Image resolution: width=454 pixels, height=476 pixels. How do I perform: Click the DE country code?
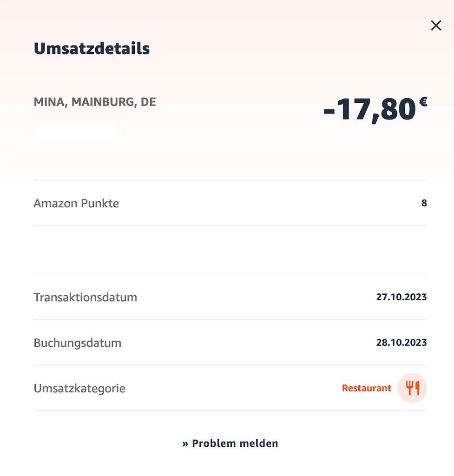click(148, 102)
